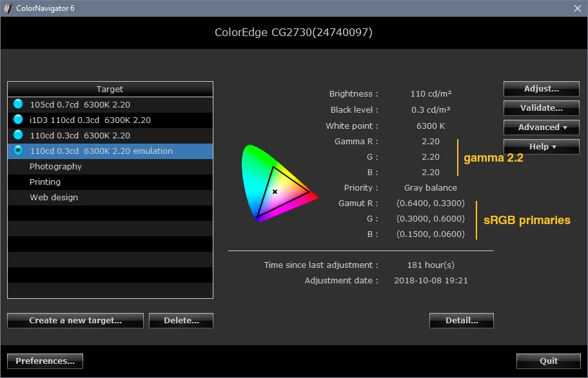The height and width of the screenshot is (378, 588).
Task: Click the Target column header
Action: tap(110, 89)
